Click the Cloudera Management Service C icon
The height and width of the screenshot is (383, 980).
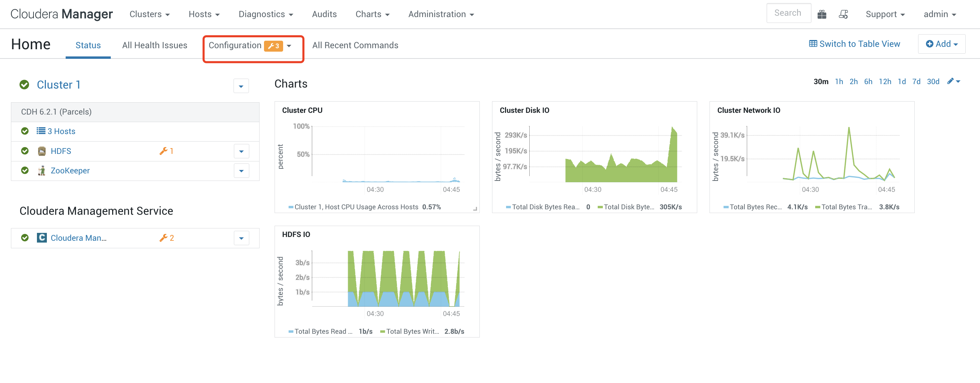[42, 238]
